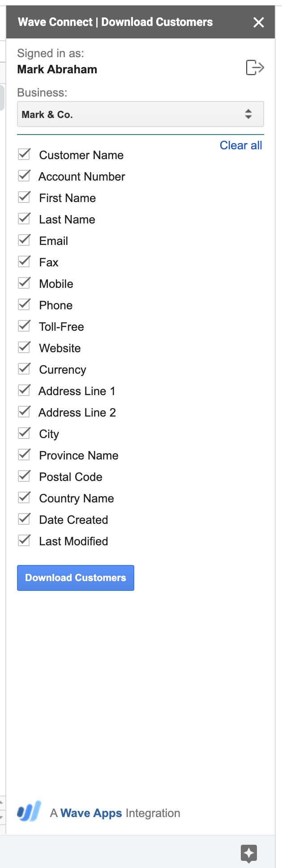The height and width of the screenshot is (868, 282).
Task: Open the Mark & Co. business selector
Action: (141, 114)
